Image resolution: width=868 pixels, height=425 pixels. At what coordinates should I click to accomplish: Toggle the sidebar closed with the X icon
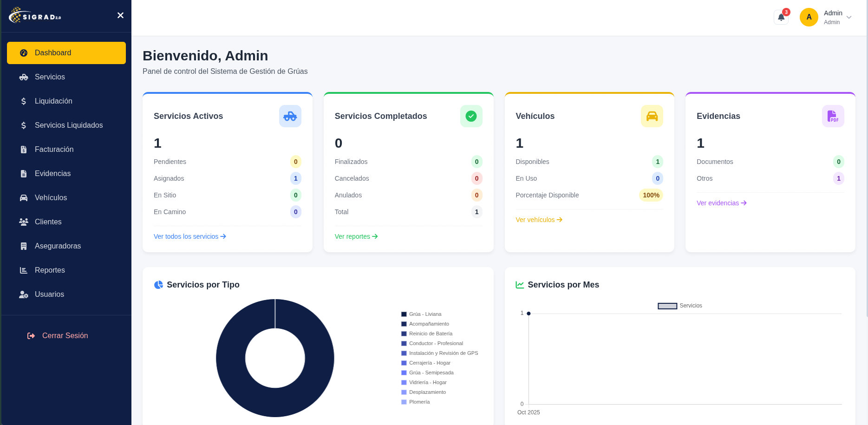120,15
